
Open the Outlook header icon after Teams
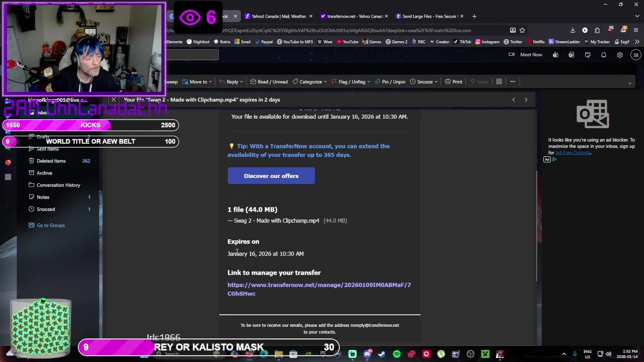pyautogui.click(x=572, y=55)
